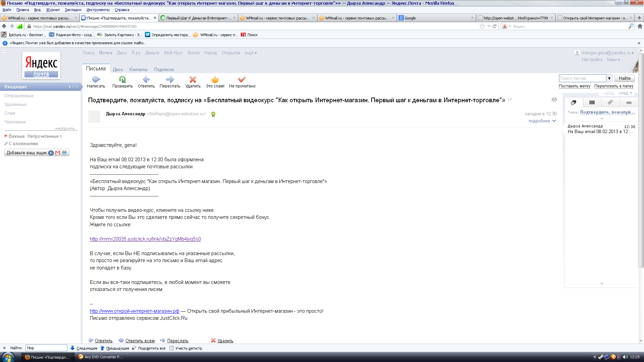The width and height of the screenshot is (644, 362).
Task: Click the Добавьте ваш ящик button
Action: click(x=37, y=153)
